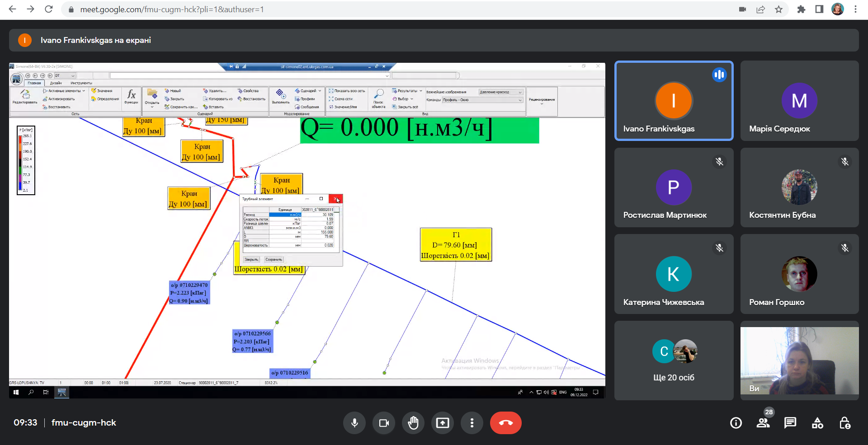The height and width of the screenshot is (445, 868).
Task: Show the participants list
Action: [x=763, y=423]
